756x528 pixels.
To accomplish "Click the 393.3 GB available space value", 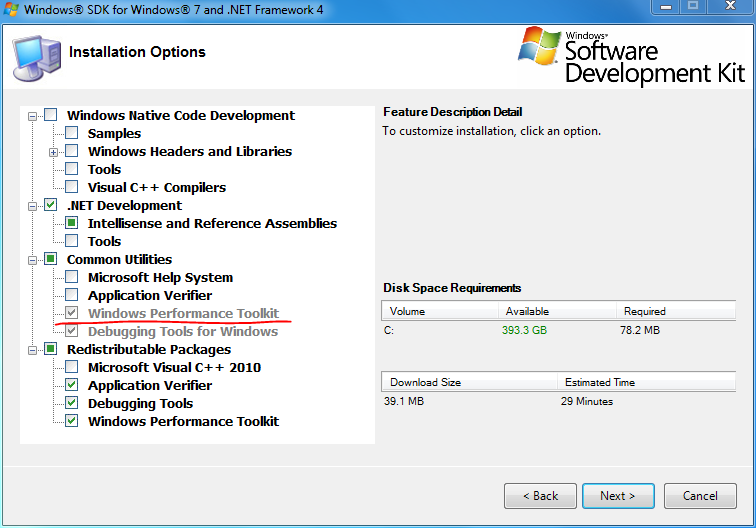I will click(524, 330).
